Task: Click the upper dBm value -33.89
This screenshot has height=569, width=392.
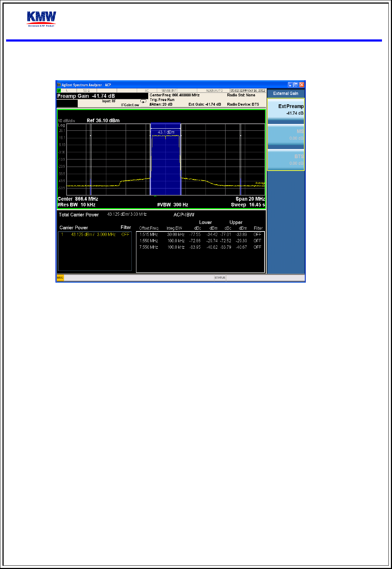Action: point(241,235)
